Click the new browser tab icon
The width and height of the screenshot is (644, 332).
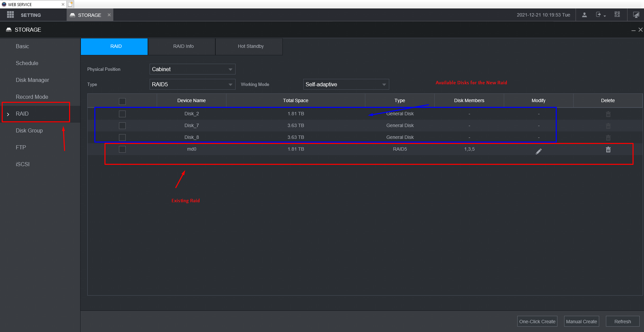click(70, 4)
